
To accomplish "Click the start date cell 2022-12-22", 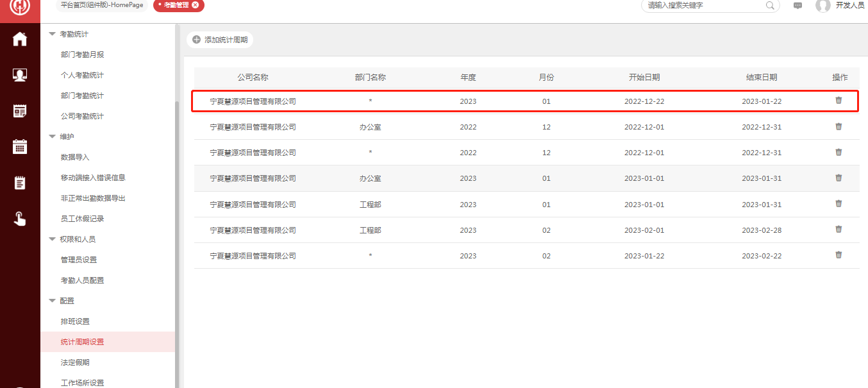I will click(644, 101).
